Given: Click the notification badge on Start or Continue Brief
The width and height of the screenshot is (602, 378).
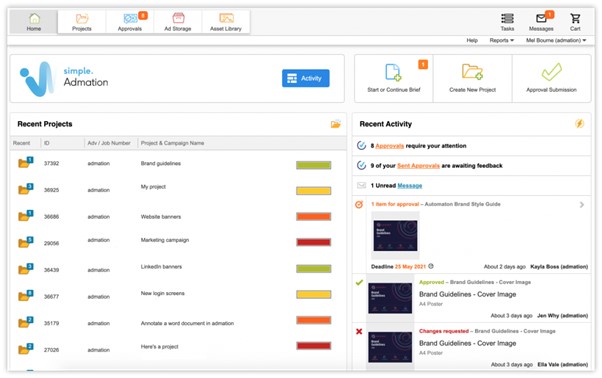Looking at the screenshot, I should tap(423, 64).
